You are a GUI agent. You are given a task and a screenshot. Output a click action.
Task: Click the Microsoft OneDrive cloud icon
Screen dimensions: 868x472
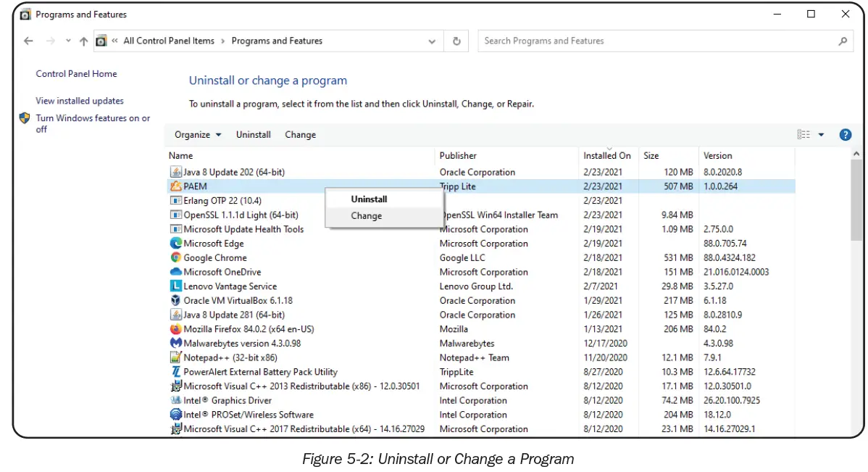175,272
